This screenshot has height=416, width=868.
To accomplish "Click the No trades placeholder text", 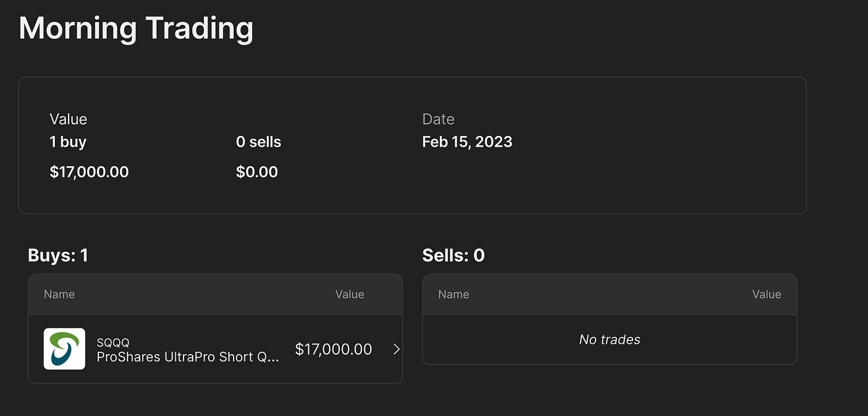I will tap(609, 340).
